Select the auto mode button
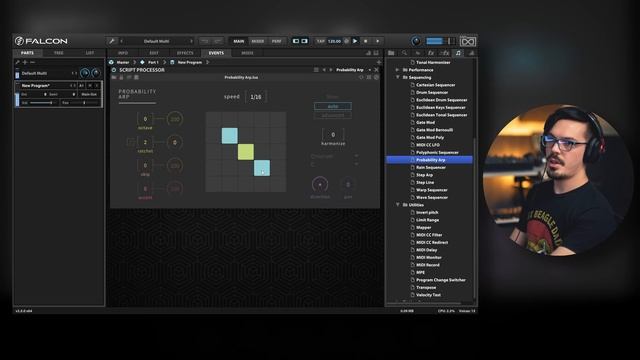 point(333,106)
